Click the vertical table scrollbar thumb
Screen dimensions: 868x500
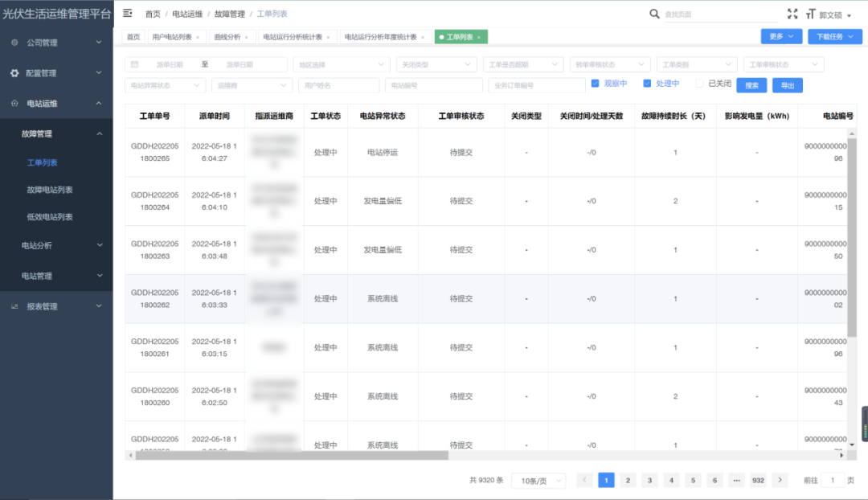tap(852, 237)
